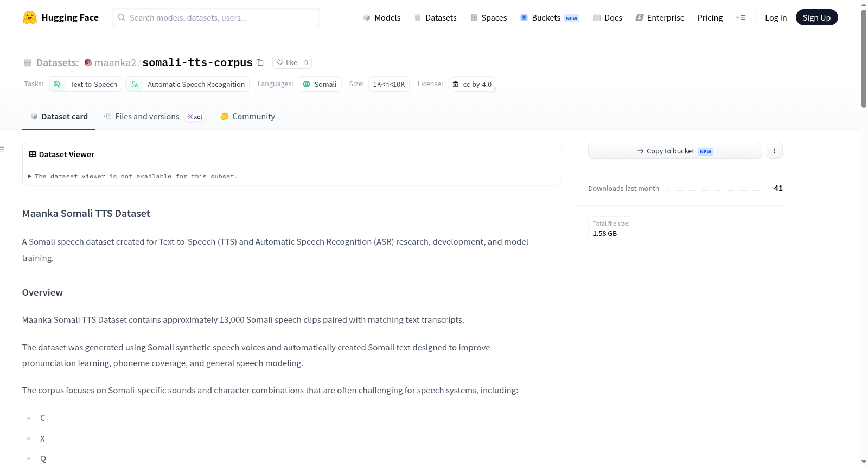Filter by Text-to-Speech task tag
The width and height of the screenshot is (868, 467).
tap(85, 84)
